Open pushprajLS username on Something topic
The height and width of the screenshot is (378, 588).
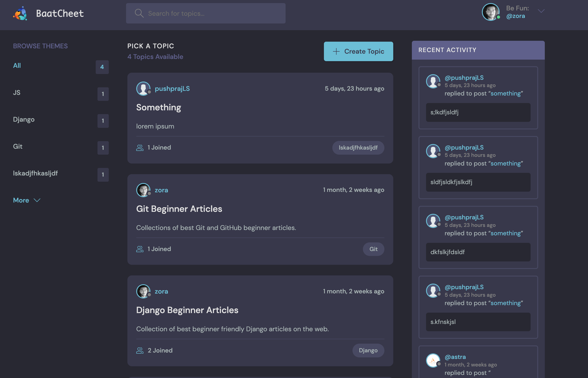pyautogui.click(x=172, y=89)
